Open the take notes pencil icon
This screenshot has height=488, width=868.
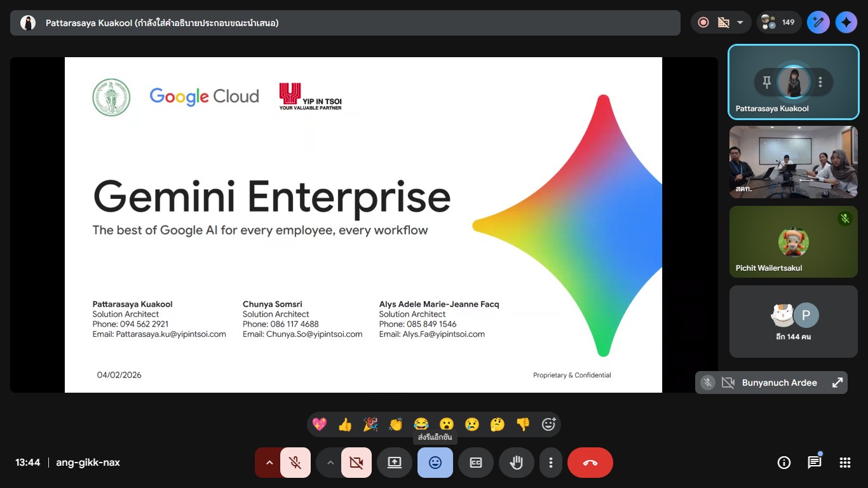point(818,23)
